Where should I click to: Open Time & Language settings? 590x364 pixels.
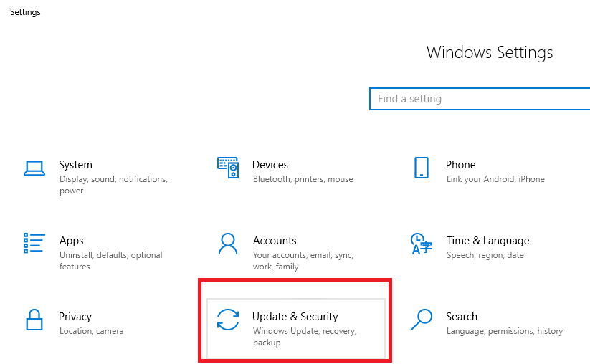(487, 241)
